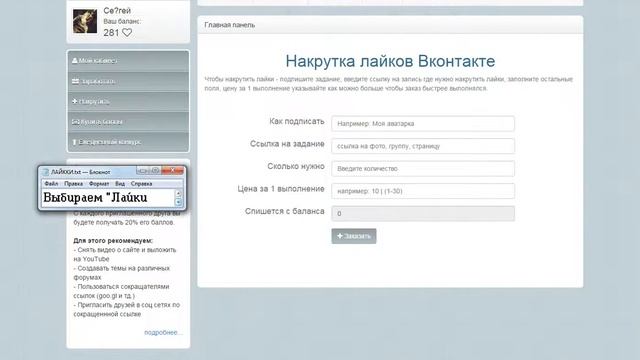Follow the 'подробнее...' link
The height and width of the screenshot is (360, 640).
pos(163,333)
